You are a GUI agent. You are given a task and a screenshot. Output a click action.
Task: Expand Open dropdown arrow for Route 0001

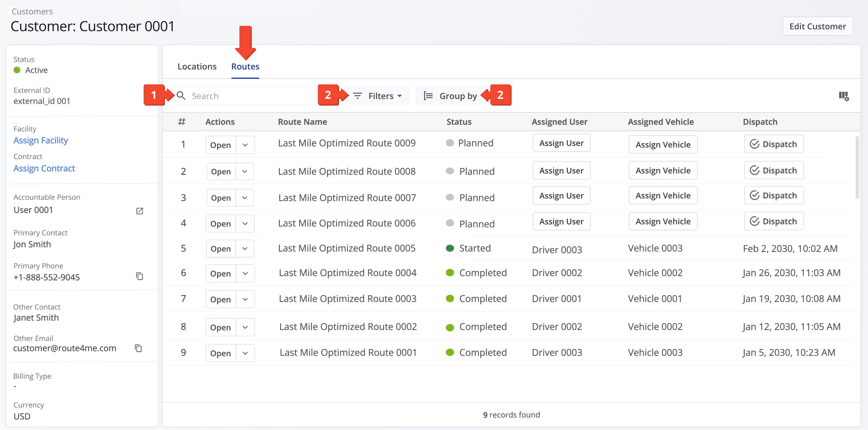(x=245, y=353)
